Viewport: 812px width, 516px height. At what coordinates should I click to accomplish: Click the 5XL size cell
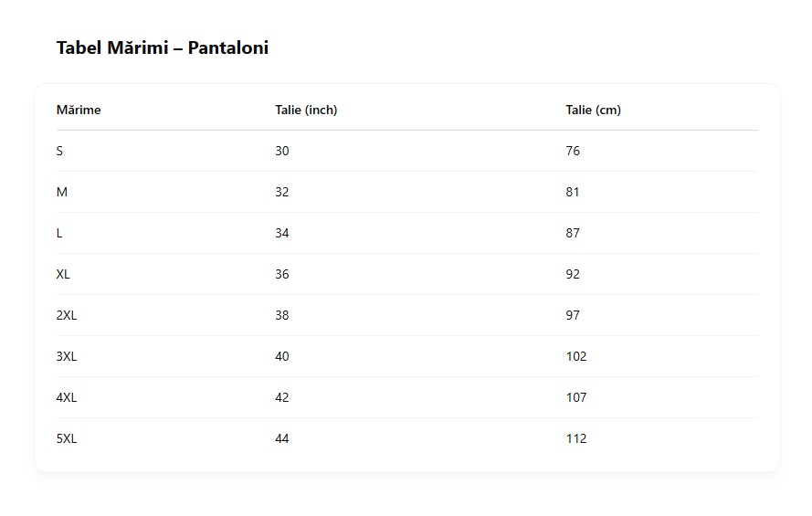pos(67,439)
